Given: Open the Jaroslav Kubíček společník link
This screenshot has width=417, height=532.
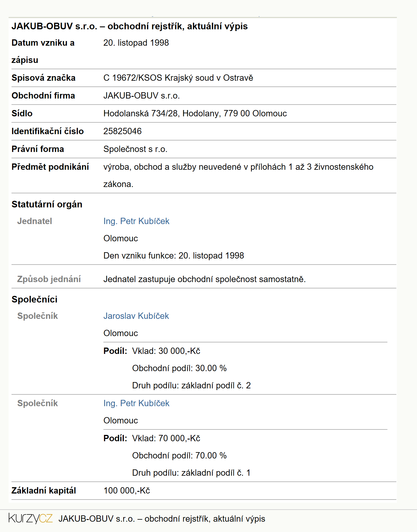Looking at the screenshot, I should pos(136,316).
